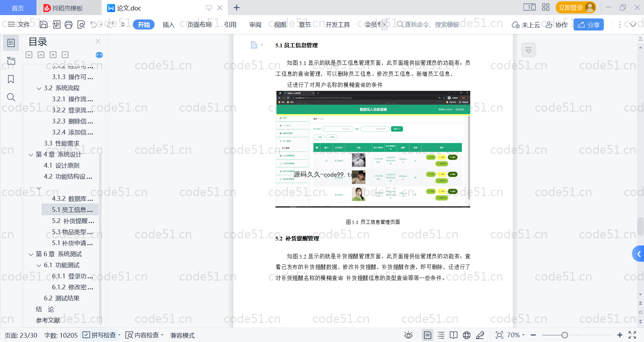This screenshot has height=342, width=644.
Task: Switch to page layout view icon
Action: click(427, 335)
